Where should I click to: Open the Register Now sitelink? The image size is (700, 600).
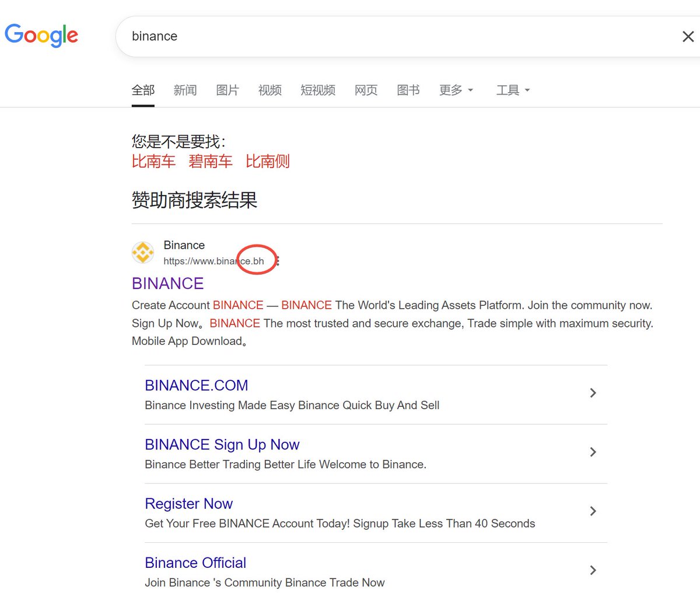188,503
